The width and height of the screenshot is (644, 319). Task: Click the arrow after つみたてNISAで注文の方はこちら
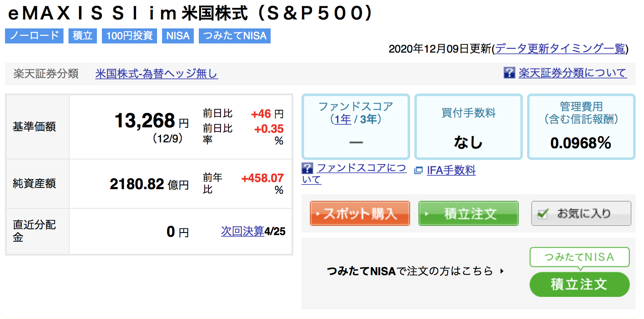click(x=502, y=271)
